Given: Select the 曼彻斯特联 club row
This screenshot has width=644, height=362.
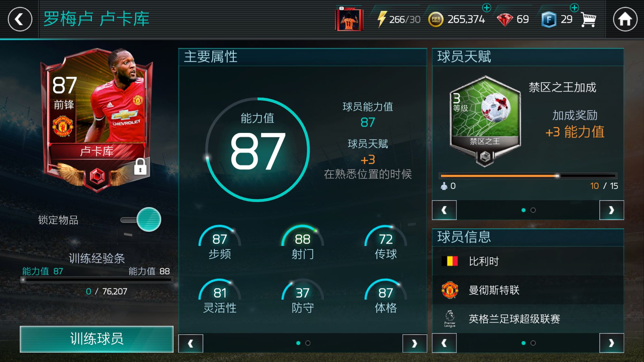Looking at the screenshot, I should point(528,290).
